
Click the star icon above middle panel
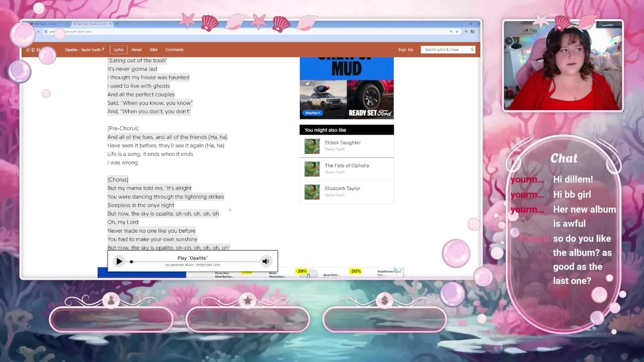[x=248, y=300]
